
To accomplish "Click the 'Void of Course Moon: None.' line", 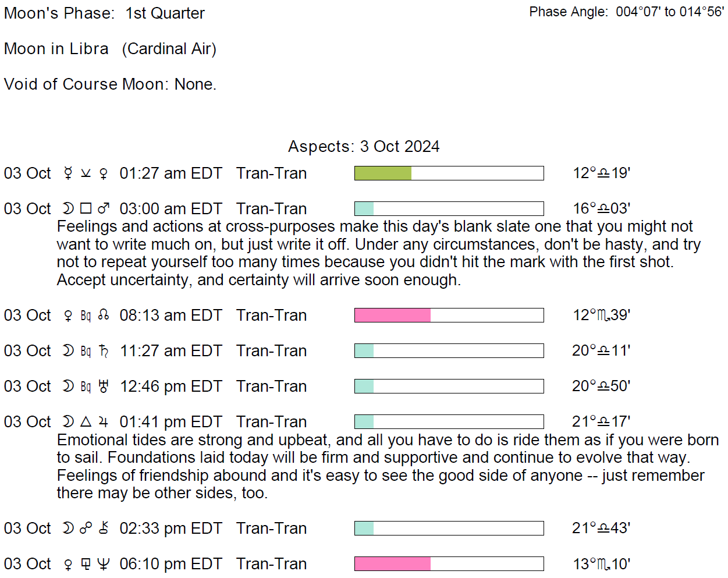I will [110, 84].
